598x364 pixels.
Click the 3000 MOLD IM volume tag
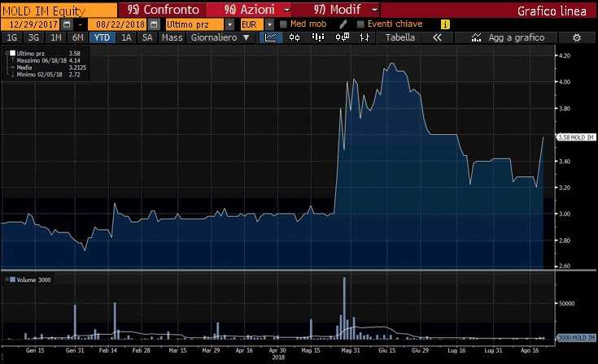tap(576, 337)
